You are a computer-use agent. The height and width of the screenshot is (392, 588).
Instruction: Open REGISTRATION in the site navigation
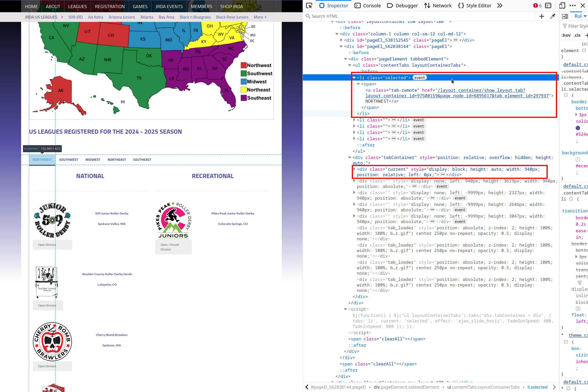[110, 7]
